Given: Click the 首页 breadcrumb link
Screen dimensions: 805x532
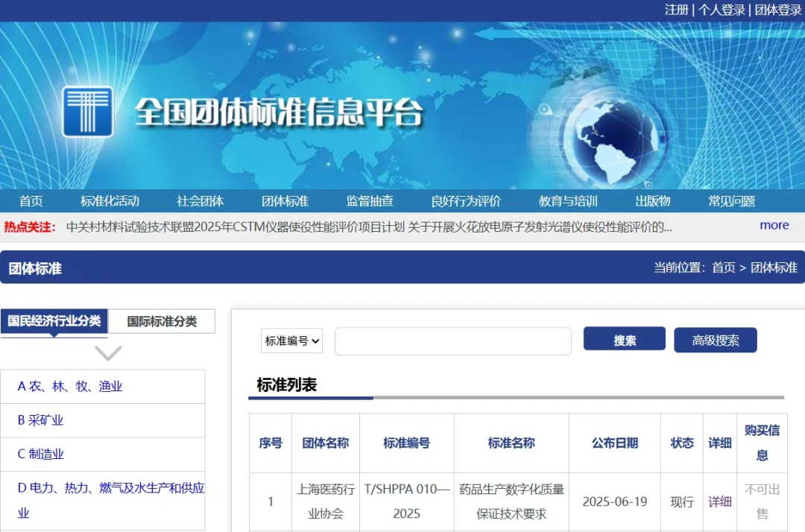Looking at the screenshot, I should 723,267.
